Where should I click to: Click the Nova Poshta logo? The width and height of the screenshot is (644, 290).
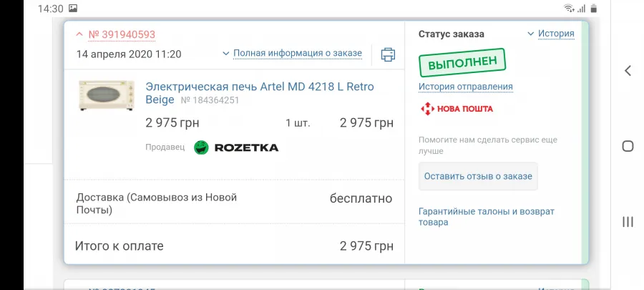pyautogui.click(x=457, y=109)
